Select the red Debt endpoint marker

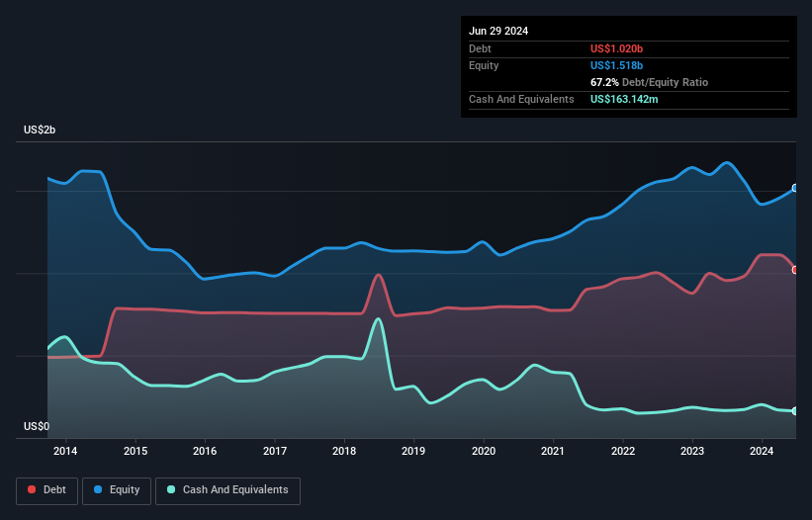point(795,270)
